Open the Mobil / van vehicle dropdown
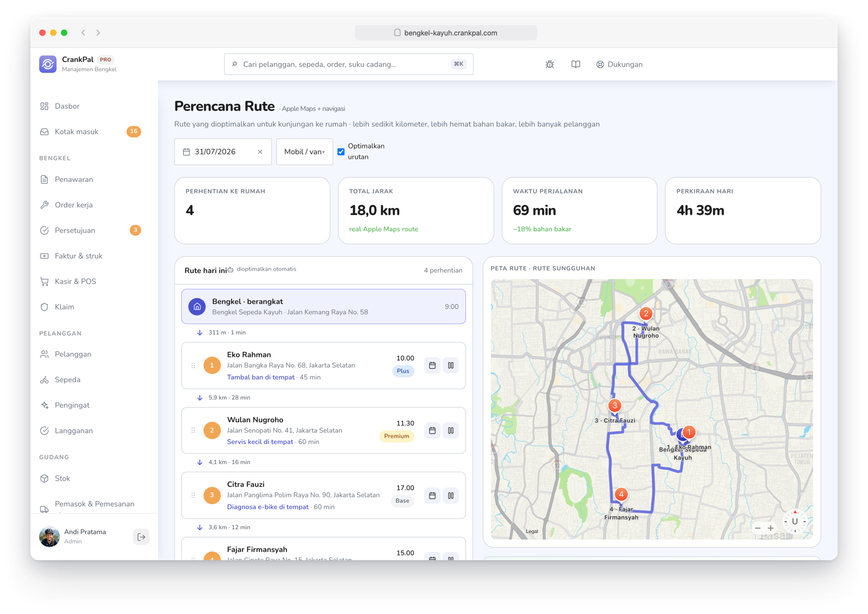The image size is (868, 614). click(x=304, y=152)
